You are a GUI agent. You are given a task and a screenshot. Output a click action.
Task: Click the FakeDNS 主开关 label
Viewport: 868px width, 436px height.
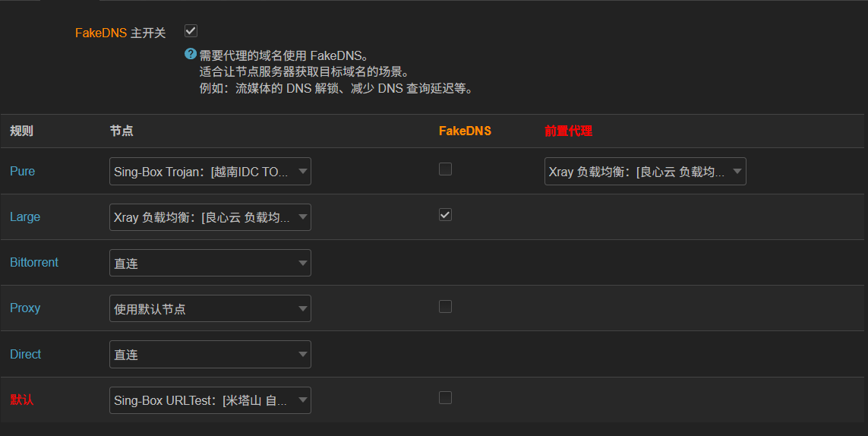pos(121,33)
